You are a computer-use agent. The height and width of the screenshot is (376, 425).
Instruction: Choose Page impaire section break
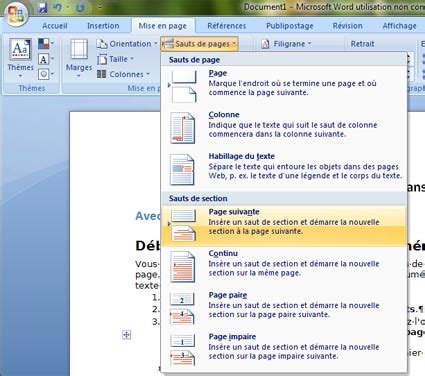click(284, 350)
